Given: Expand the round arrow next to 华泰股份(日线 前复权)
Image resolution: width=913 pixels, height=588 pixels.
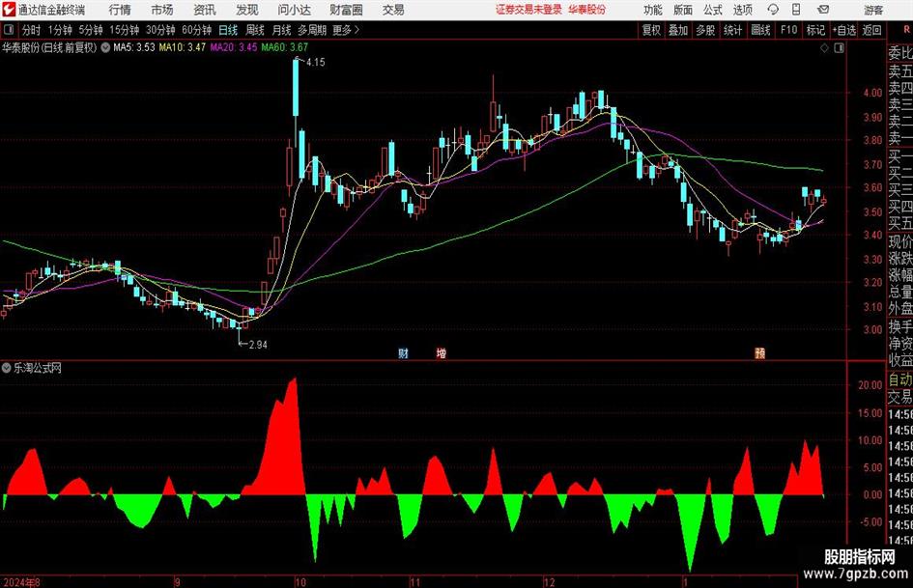Looking at the screenshot, I should 105,47.
